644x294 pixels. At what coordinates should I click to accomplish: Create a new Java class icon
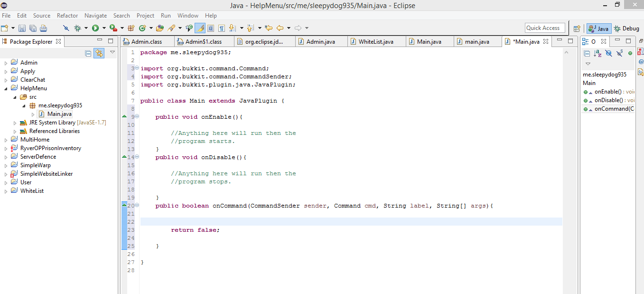tap(141, 28)
